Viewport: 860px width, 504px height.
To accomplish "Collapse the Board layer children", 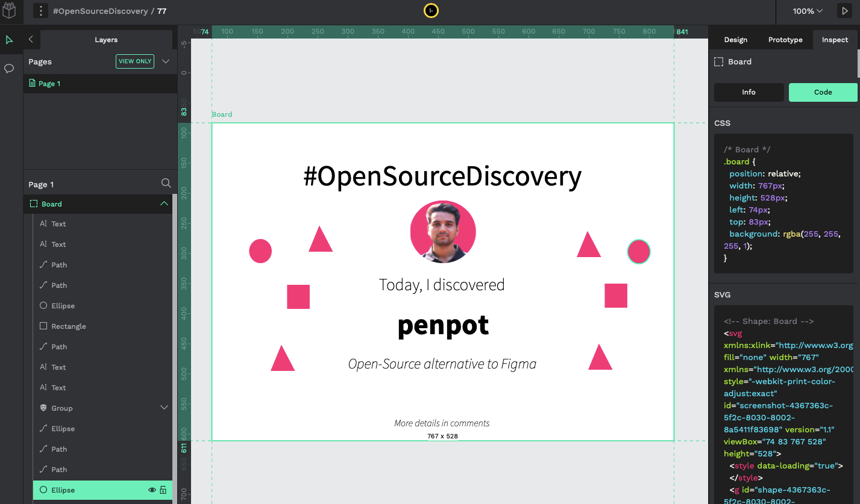I will pyautogui.click(x=164, y=204).
